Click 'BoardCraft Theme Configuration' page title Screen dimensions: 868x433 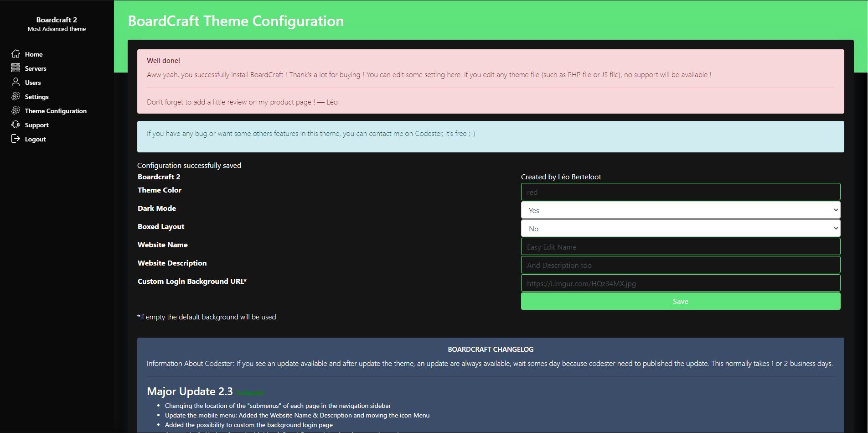[x=236, y=21]
